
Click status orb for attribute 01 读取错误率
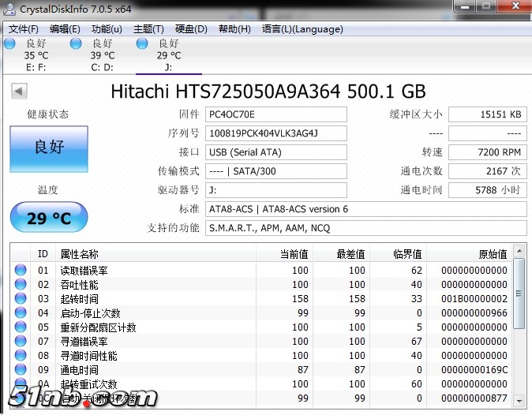[x=21, y=271]
